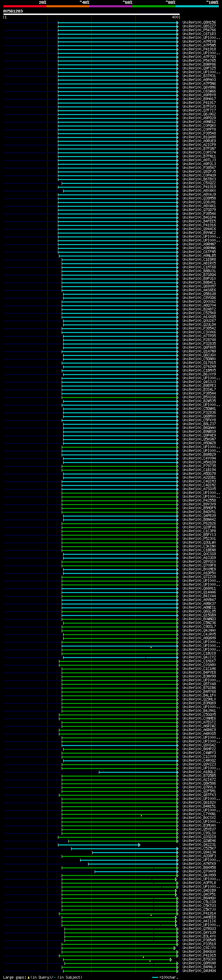Select the query name AV561283
Screen dimensions: 222x980
pos(13,11)
